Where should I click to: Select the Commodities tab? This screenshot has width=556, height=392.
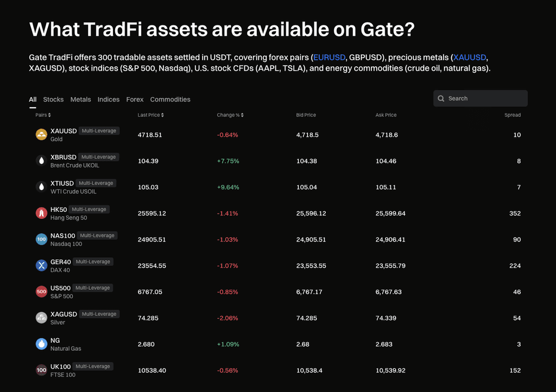point(170,99)
